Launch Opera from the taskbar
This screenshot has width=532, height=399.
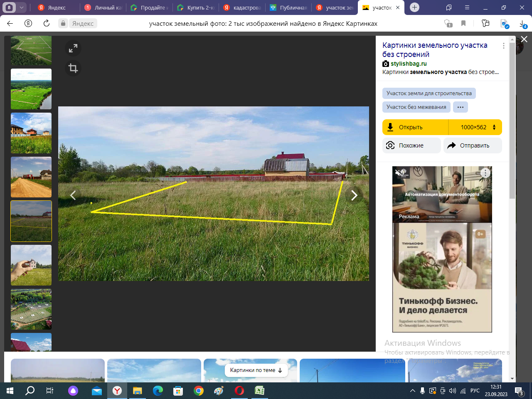click(239, 391)
